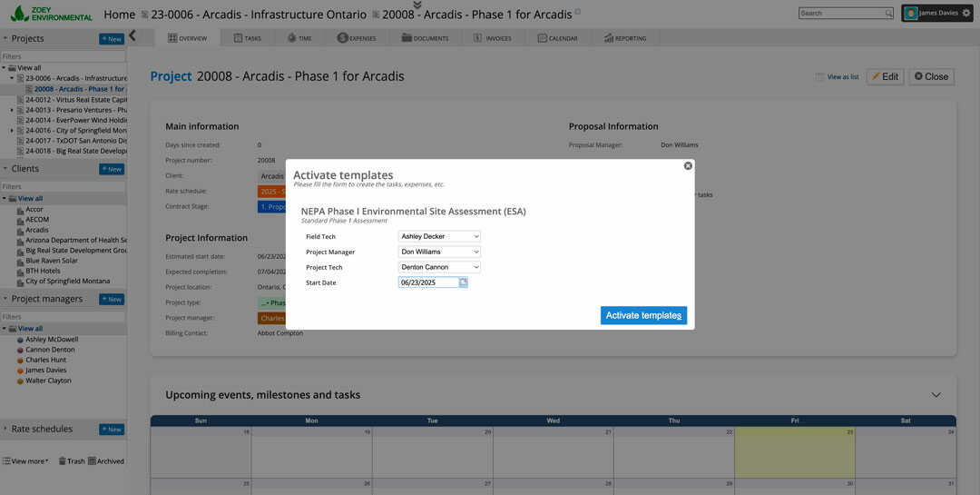This screenshot has width=980, height=495.
Task: Close the Activate templates dialog
Action: tap(688, 166)
